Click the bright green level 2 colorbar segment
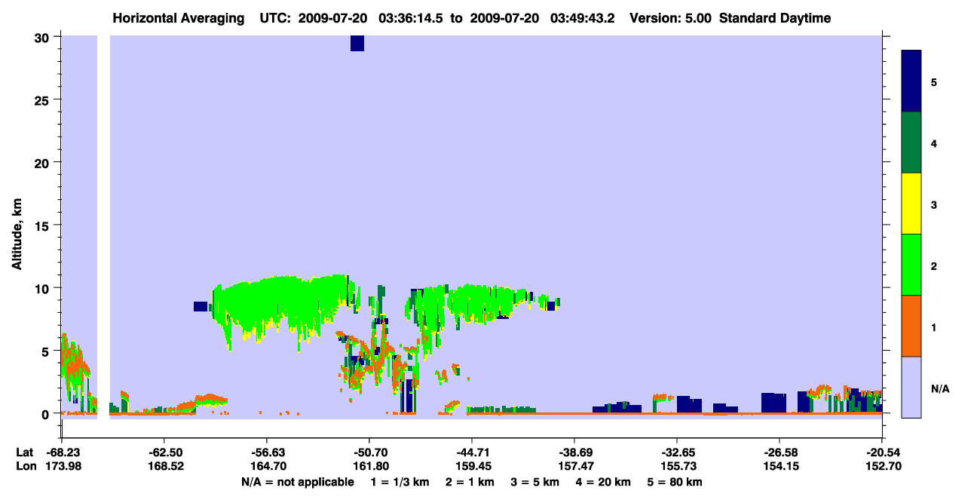The height and width of the screenshot is (503, 980). (911, 265)
